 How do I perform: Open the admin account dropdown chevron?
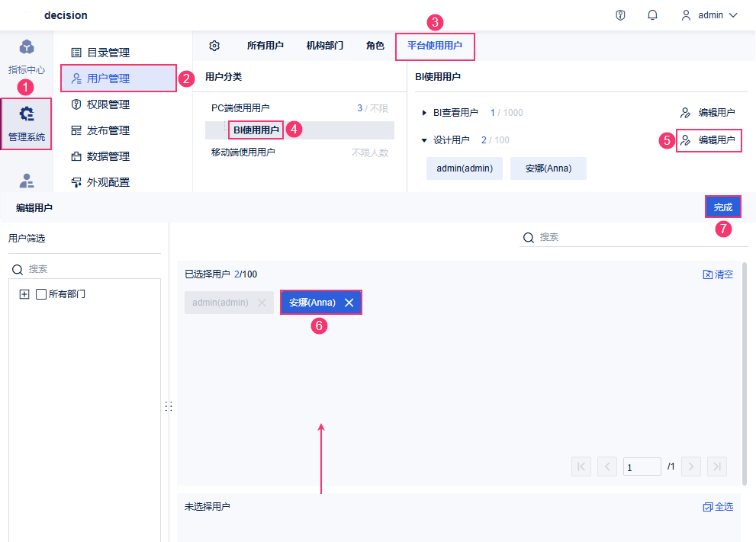coord(733,15)
